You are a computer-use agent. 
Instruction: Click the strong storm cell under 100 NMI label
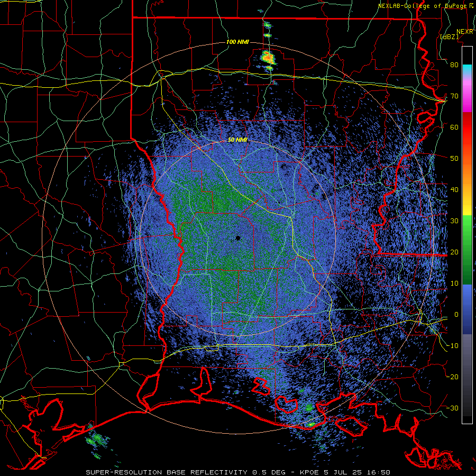tap(268, 58)
